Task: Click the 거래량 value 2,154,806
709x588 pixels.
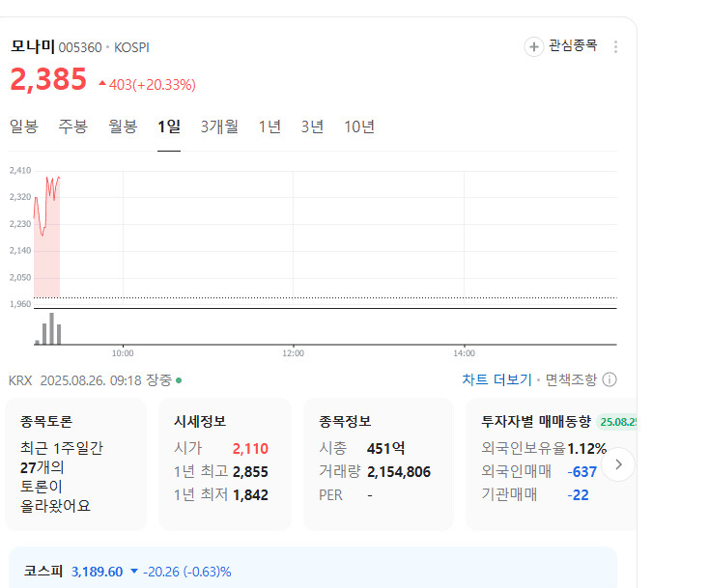Action: tap(399, 472)
